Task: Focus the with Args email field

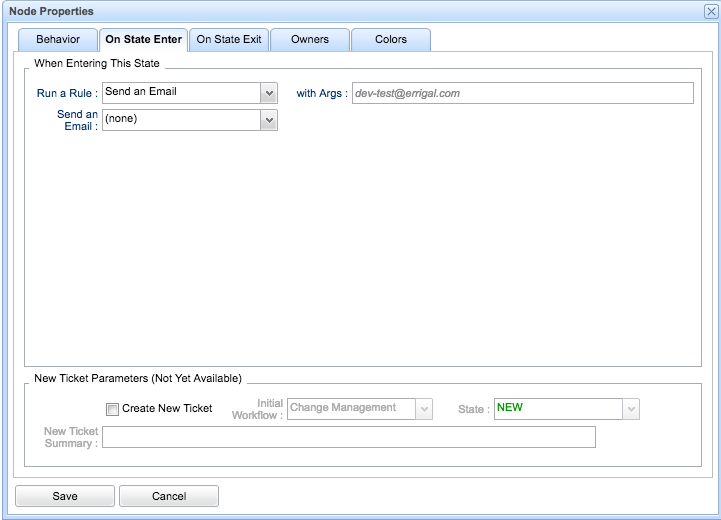Action: (x=521, y=93)
